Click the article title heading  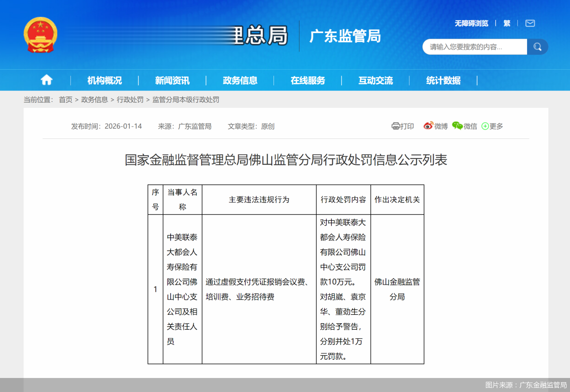pos(286,160)
